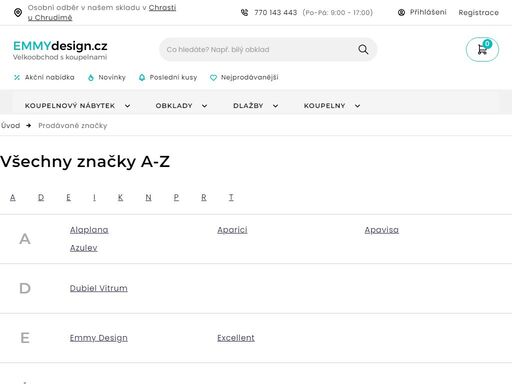Click the percent icon for Akční nabídka

pos(17,77)
